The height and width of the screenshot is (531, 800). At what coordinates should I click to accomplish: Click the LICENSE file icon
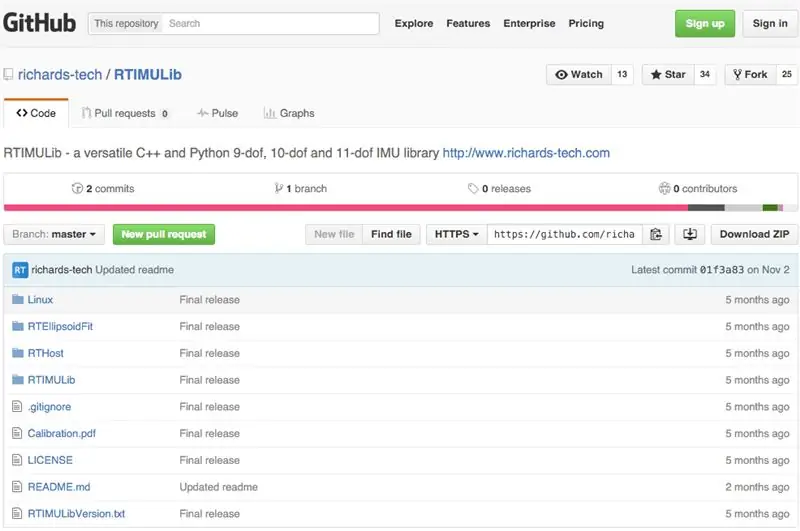tap(17, 460)
